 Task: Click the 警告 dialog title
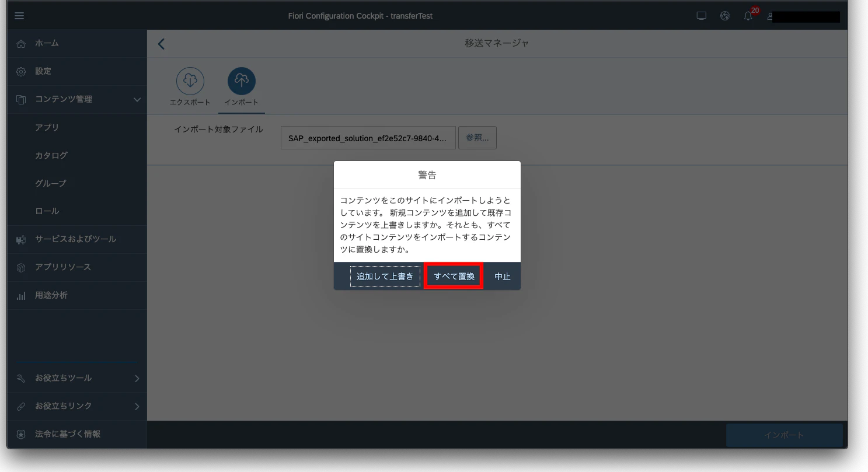point(427,175)
